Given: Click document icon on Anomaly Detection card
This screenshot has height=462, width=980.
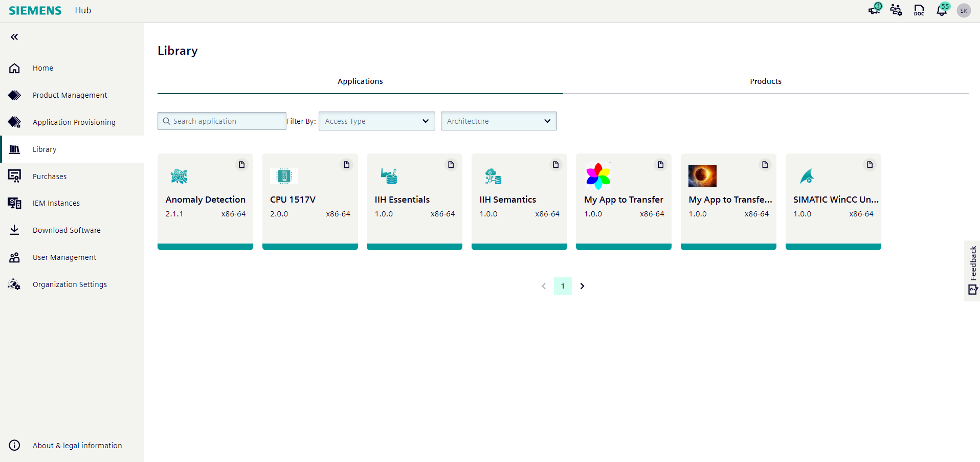Looking at the screenshot, I should click(x=242, y=165).
